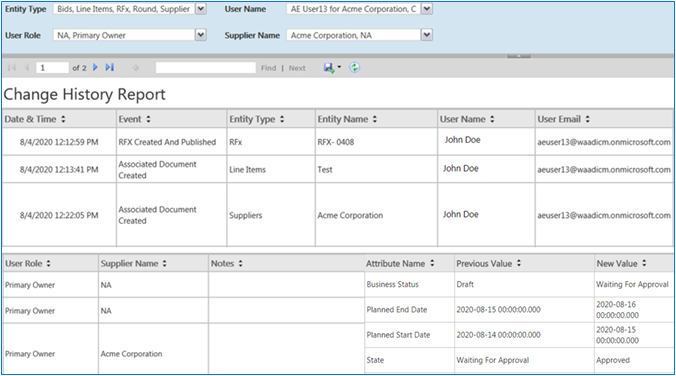Sort by Supplier Name column arrows
The width and height of the screenshot is (676, 376).
(x=165, y=263)
